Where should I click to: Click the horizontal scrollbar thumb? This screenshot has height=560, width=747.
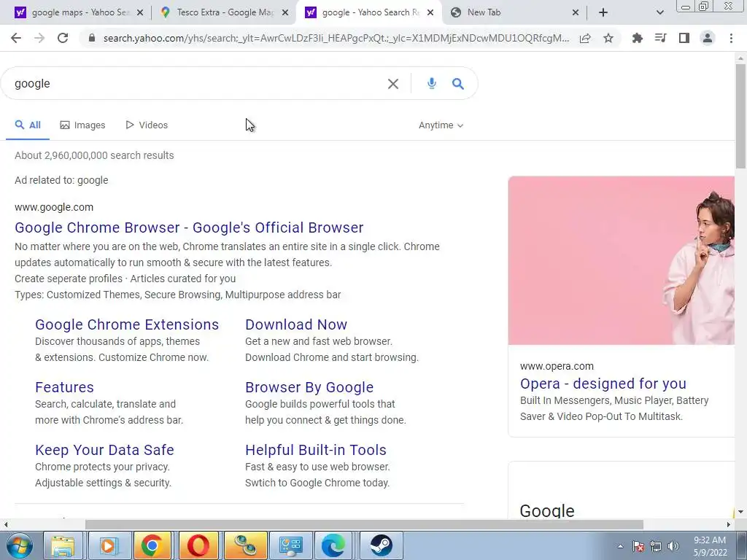coord(365,524)
